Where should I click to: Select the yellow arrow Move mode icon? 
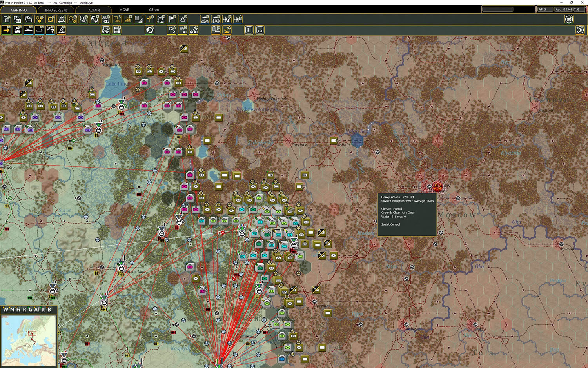7,30
